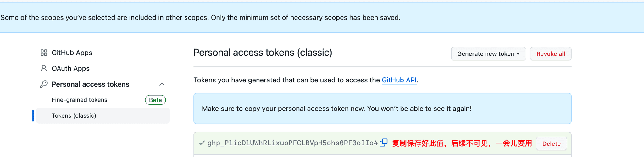
Task: Click the dropdown caret on Generate new token
Action: tap(518, 54)
